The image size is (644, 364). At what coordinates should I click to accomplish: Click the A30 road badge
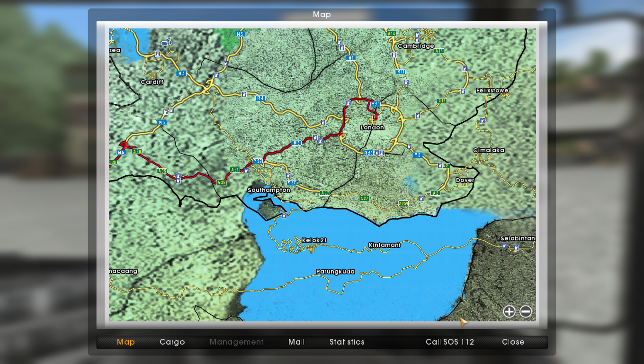click(137, 151)
